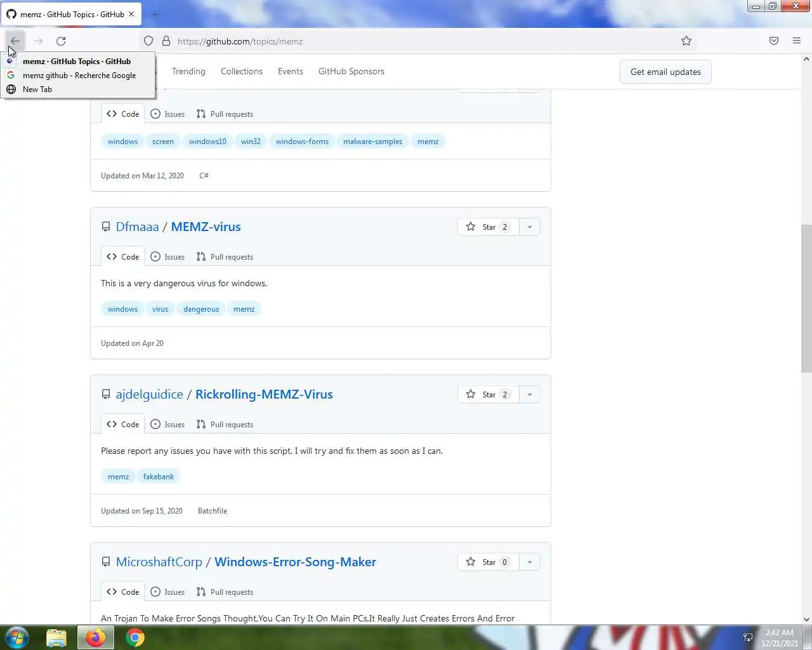Viewport: 812px width, 650px height.
Task: Open Windows-Error-Song-Maker repository link
Action: (x=295, y=562)
